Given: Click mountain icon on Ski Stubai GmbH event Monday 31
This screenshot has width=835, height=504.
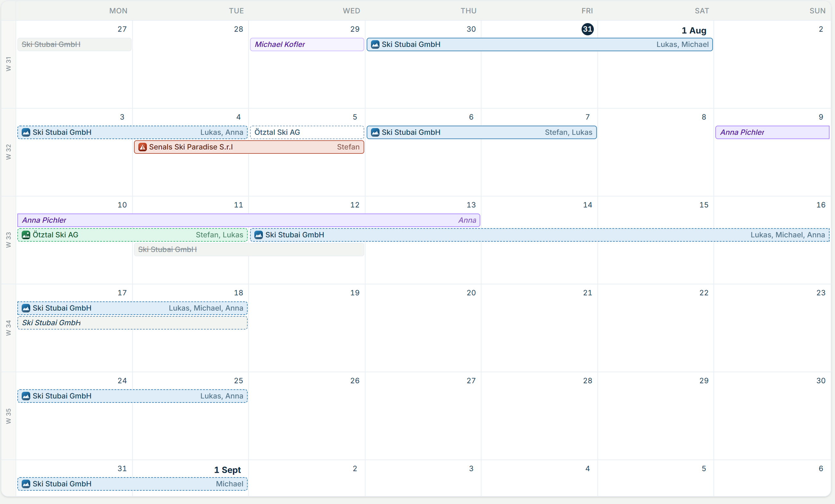Looking at the screenshot, I should 26,484.
